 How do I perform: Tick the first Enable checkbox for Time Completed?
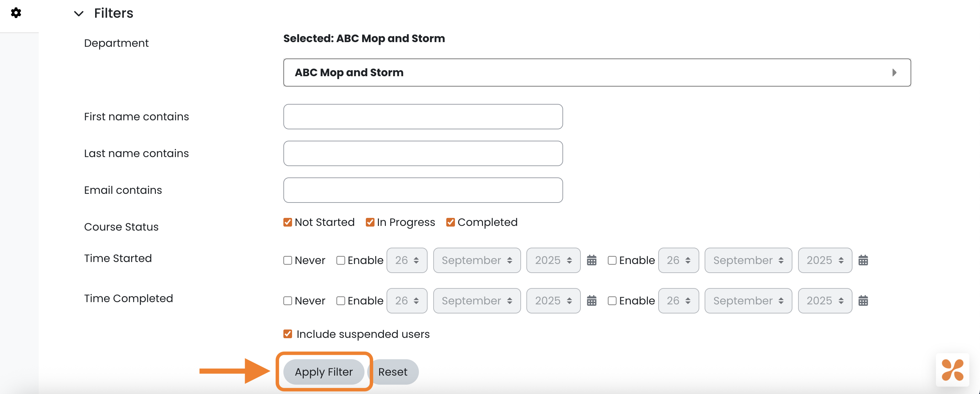340,301
